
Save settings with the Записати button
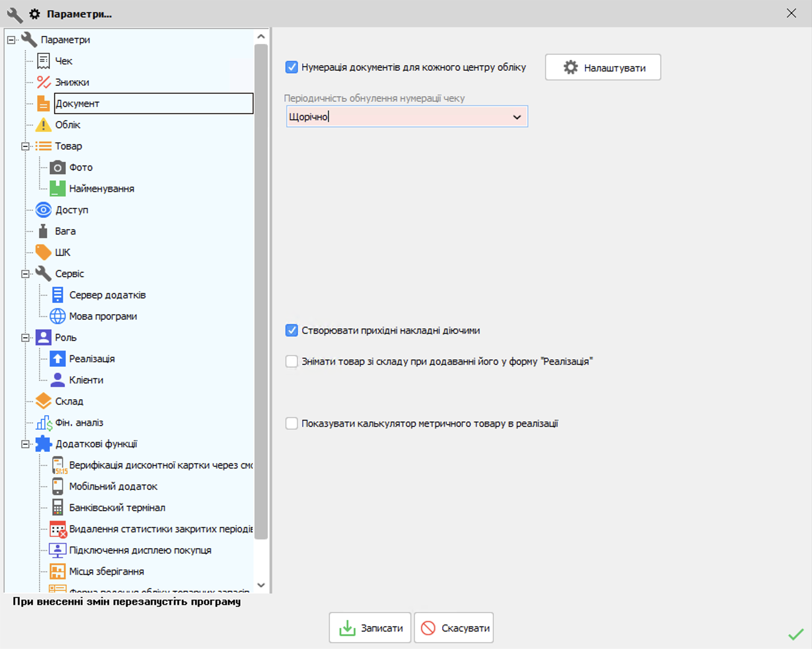[x=370, y=628]
